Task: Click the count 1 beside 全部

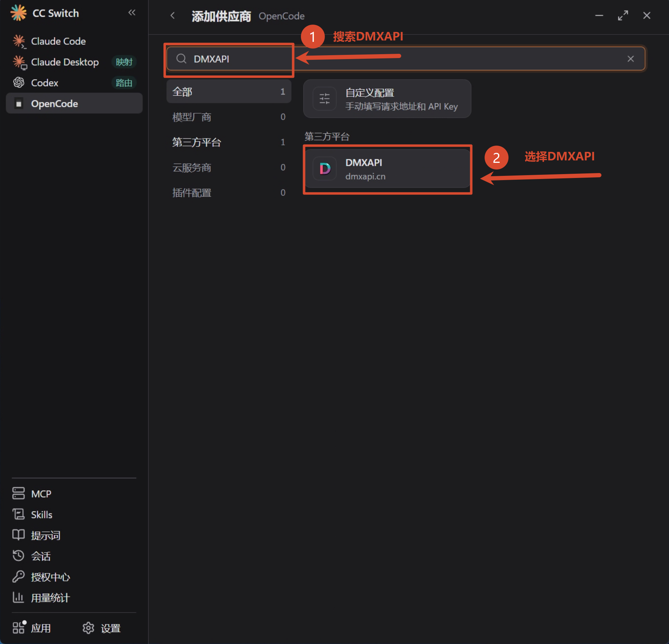Action: [283, 91]
